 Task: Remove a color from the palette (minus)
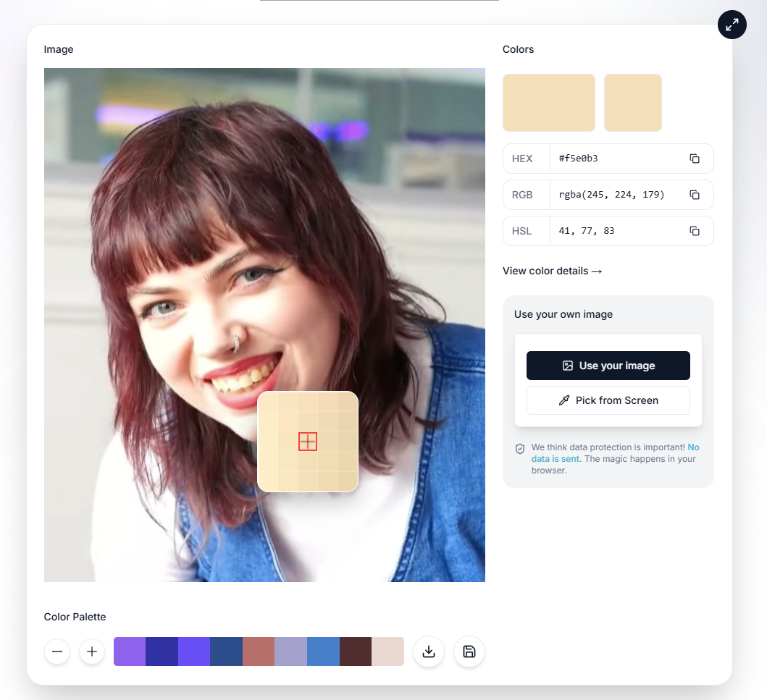click(57, 651)
